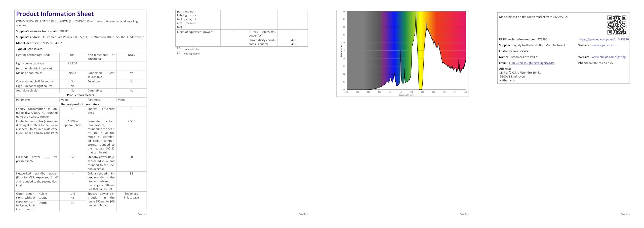Viewport: 644px width, 228px height.
Task: Click 'See image in last page' text
Action: [131, 196]
